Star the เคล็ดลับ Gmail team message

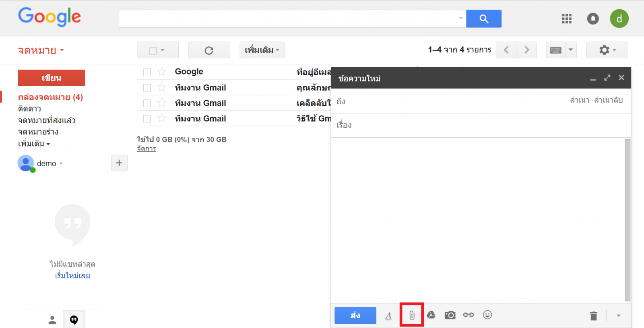coord(161,103)
